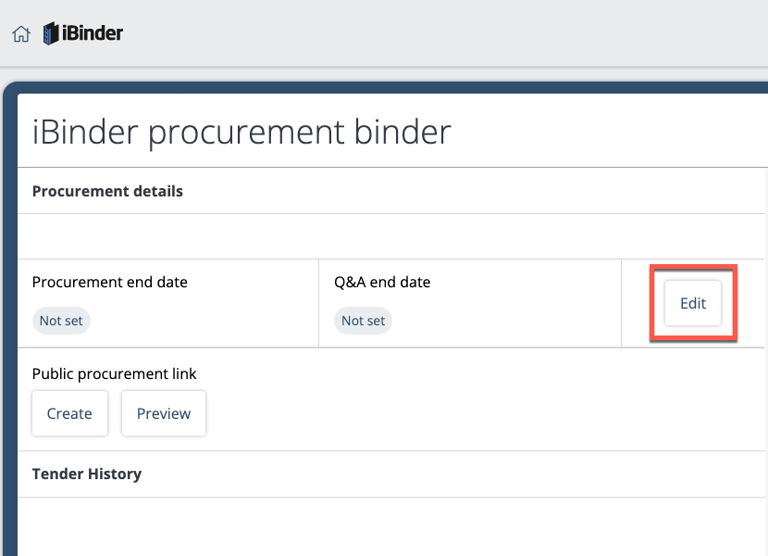This screenshot has height=556, width=768.
Task: Select the iBinder procurement binder title
Action: tap(241, 132)
